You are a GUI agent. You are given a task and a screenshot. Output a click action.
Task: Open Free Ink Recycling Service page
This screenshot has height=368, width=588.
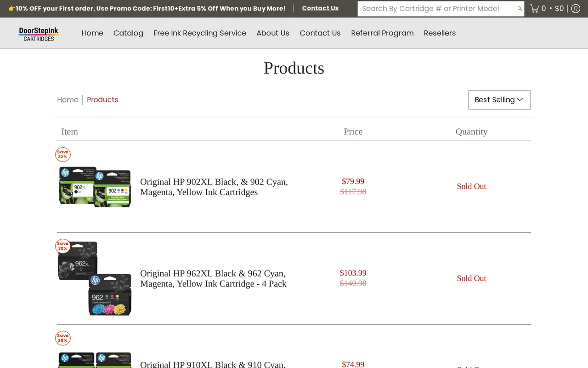200,33
